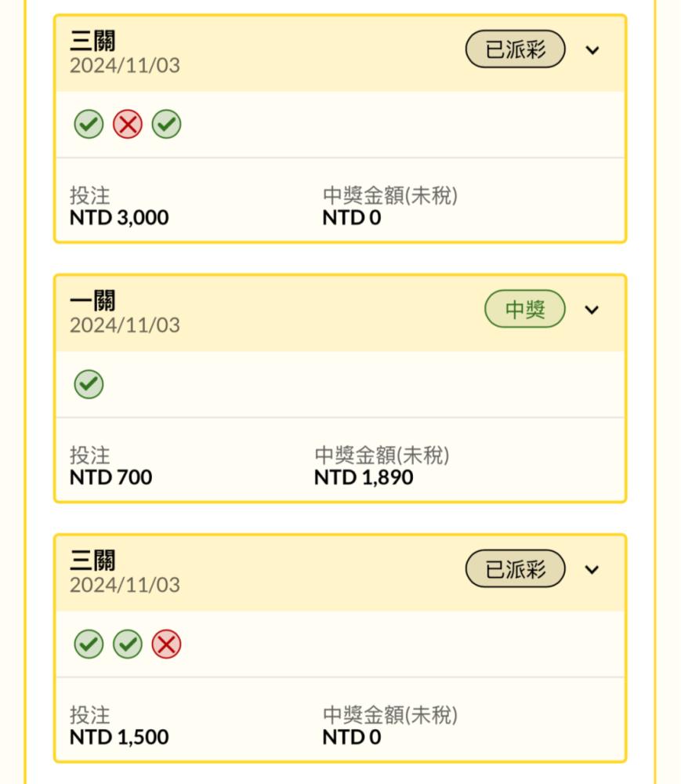
Task: Click the red cross in NTD 1,500 card
Action: 166,644
